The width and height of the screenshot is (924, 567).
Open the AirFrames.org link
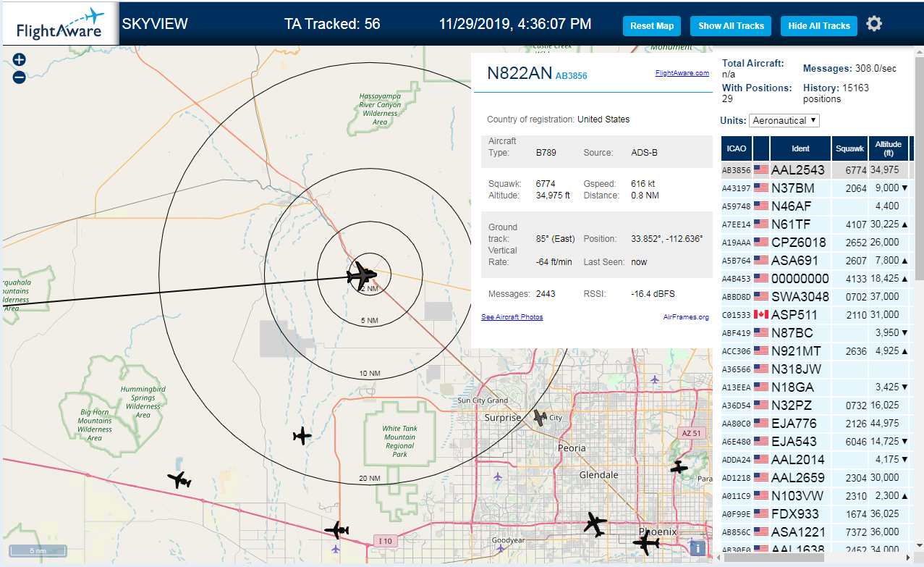pyautogui.click(x=686, y=317)
